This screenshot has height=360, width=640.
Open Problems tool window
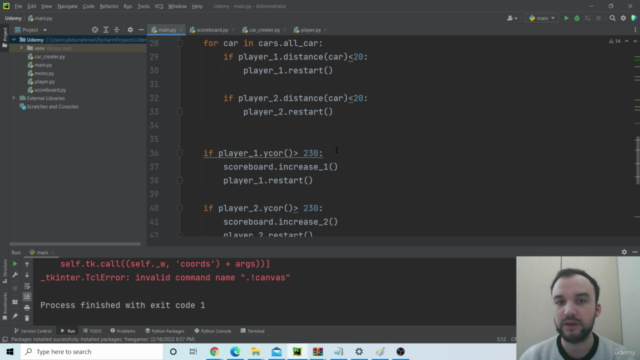[x=123, y=331]
